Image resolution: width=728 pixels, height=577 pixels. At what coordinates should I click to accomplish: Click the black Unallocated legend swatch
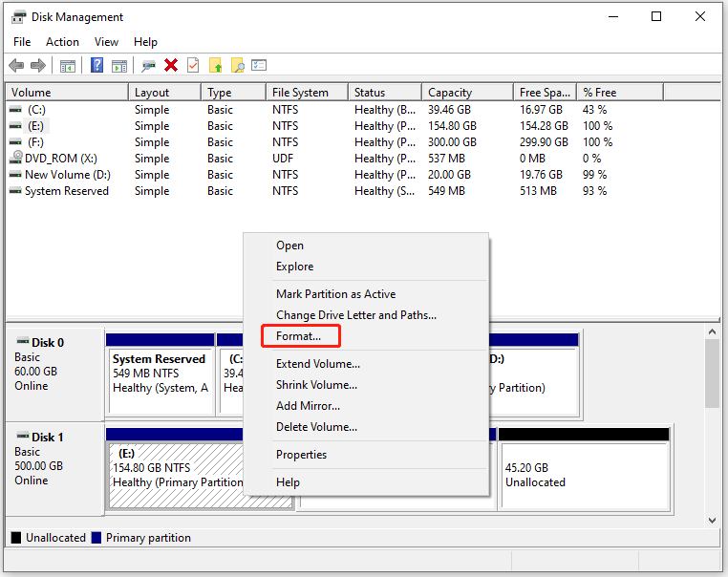tap(16, 538)
